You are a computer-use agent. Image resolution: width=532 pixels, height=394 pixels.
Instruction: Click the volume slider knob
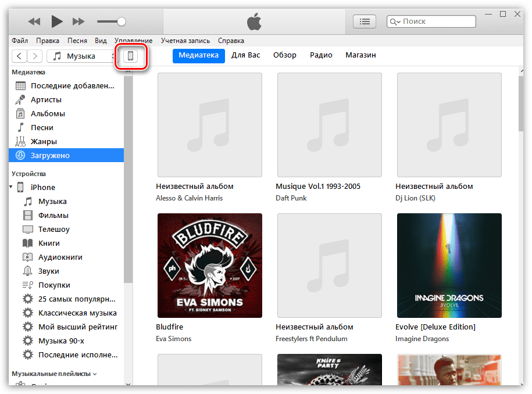click(x=121, y=22)
